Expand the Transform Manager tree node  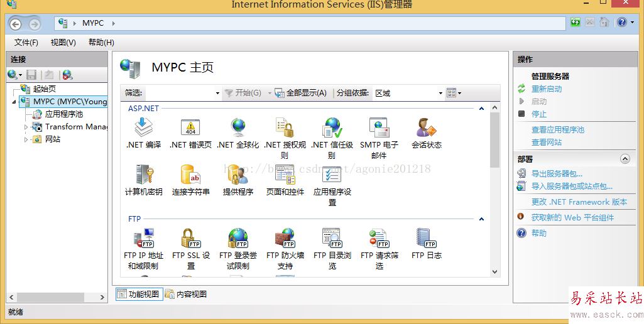point(26,127)
